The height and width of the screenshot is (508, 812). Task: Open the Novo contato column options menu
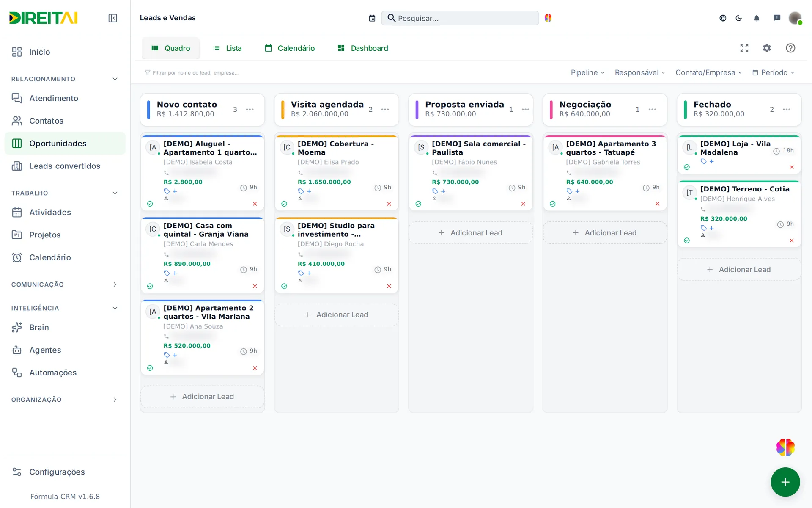click(x=250, y=110)
